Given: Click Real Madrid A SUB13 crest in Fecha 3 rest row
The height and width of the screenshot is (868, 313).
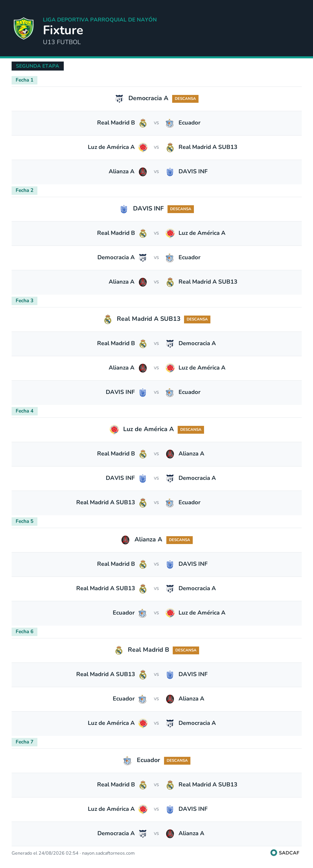Looking at the screenshot, I should pos(108,319).
